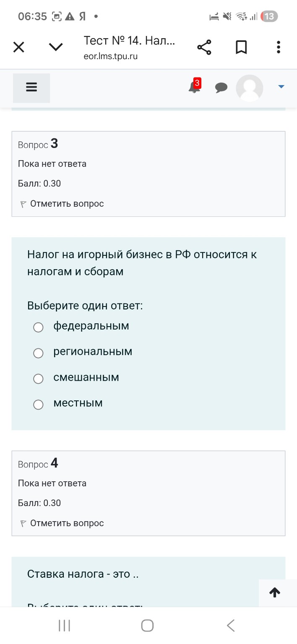The width and height of the screenshot is (297, 644).
Task: Choose местным as the answer
Action: pos(38,404)
